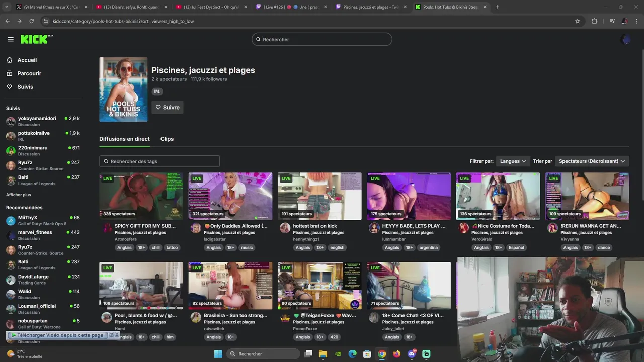Image resolution: width=644 pixels, height=362 pixels.
Task: Open the MilThyX recommended channel
Action: [43, 220]
